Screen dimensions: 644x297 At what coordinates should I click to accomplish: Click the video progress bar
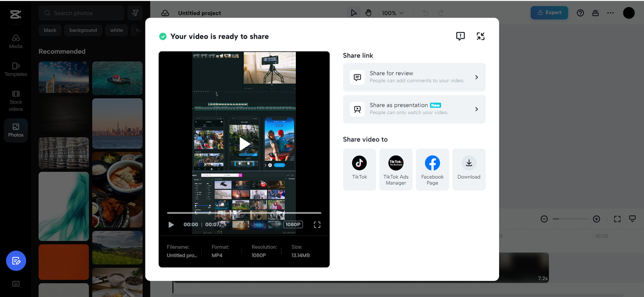244,213
